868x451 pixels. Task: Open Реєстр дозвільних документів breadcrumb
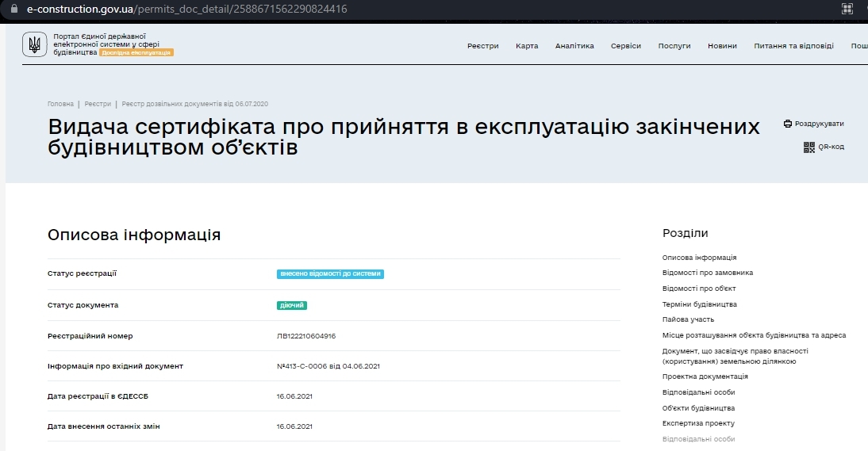[195, 104]
